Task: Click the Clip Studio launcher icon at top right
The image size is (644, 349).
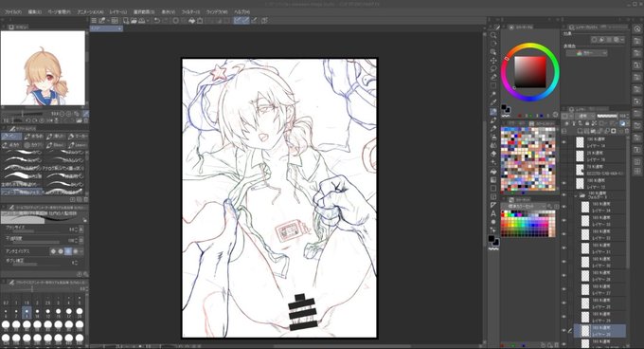Action: click(637, 28)
